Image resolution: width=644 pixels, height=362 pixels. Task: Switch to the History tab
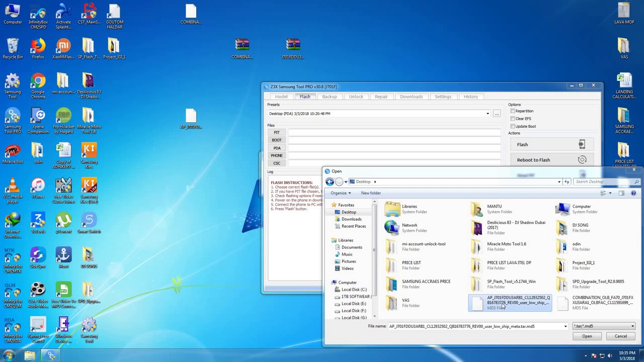(x=471, y=97)
